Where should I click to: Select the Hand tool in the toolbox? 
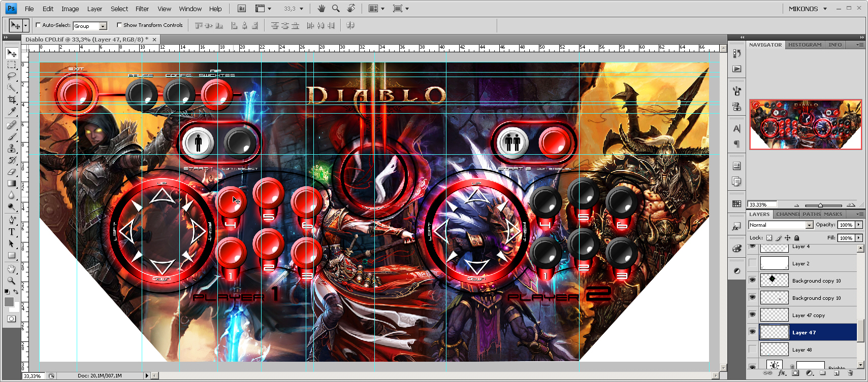(11, 269)
